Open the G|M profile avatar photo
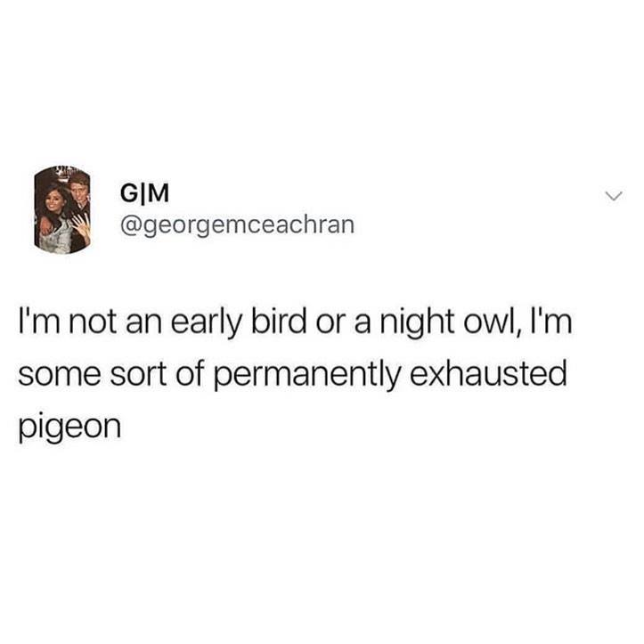 point(62,210)
